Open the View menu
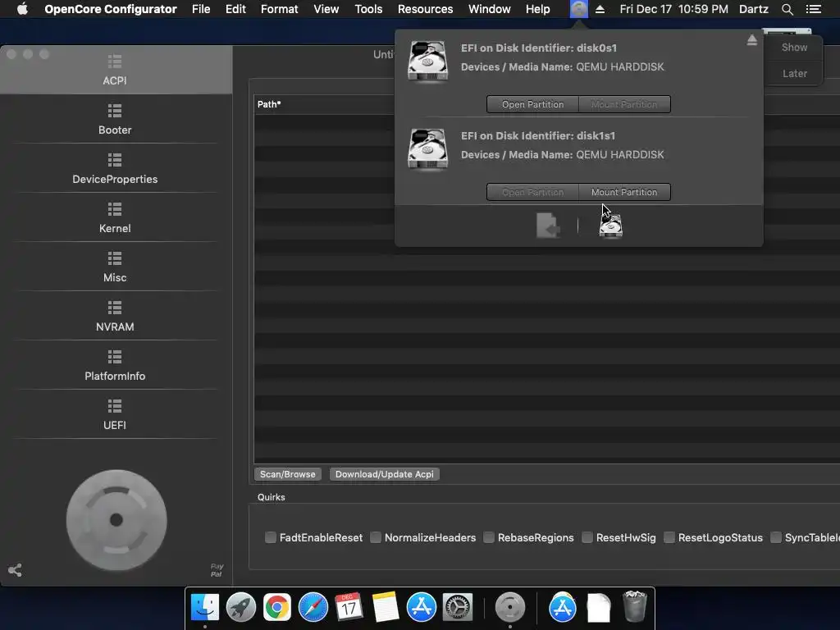 tap(326, 9)
